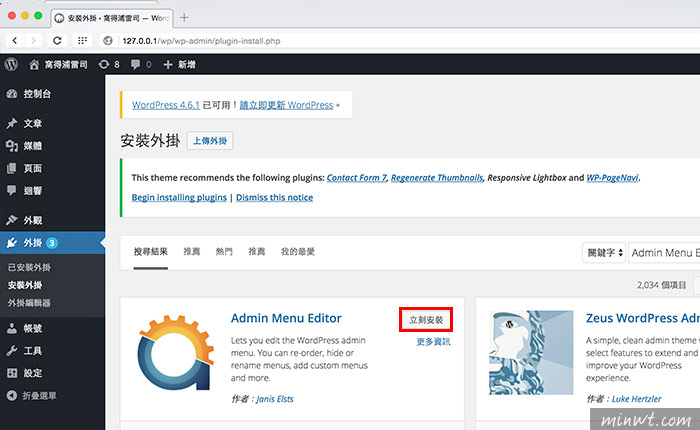Select the 安裝外掛 browser tab
The width and height of the screenshot is (700, 430).
[112, 18]
